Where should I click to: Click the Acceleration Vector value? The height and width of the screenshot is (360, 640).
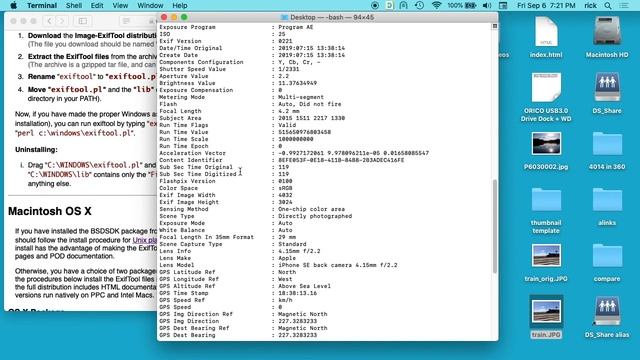tap(353, 153)
